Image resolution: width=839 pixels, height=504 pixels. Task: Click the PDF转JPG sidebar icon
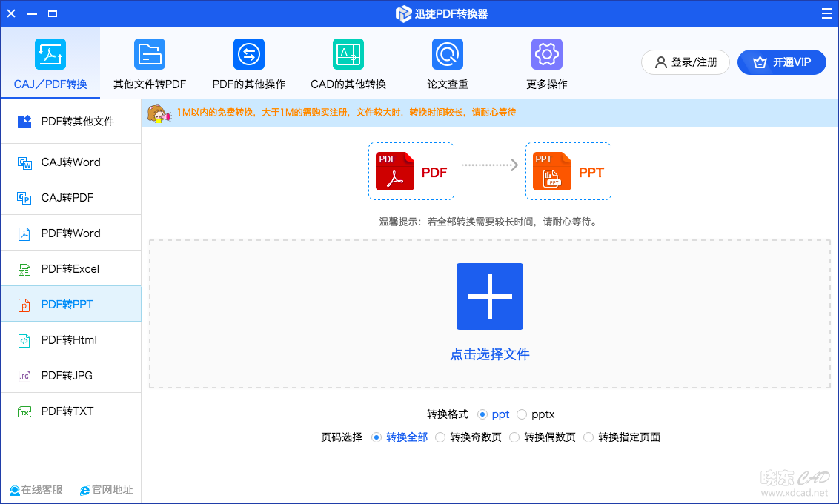click(24, 376)
